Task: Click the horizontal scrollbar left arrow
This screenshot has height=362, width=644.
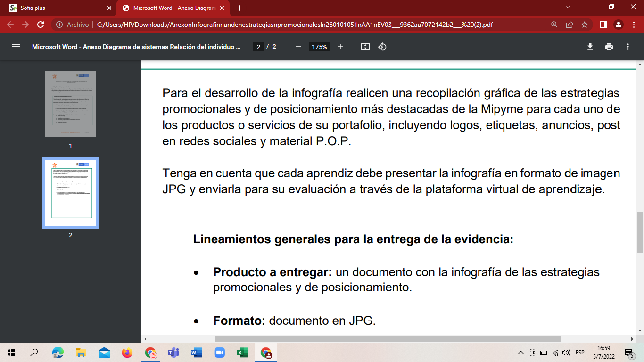Action: click(145, 339)
